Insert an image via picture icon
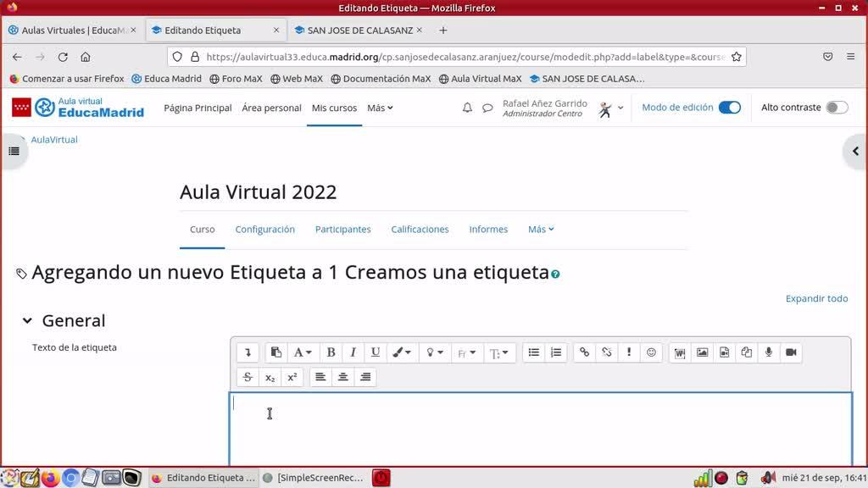This screenshot has width=868, height=488. (x=702, y=352)
